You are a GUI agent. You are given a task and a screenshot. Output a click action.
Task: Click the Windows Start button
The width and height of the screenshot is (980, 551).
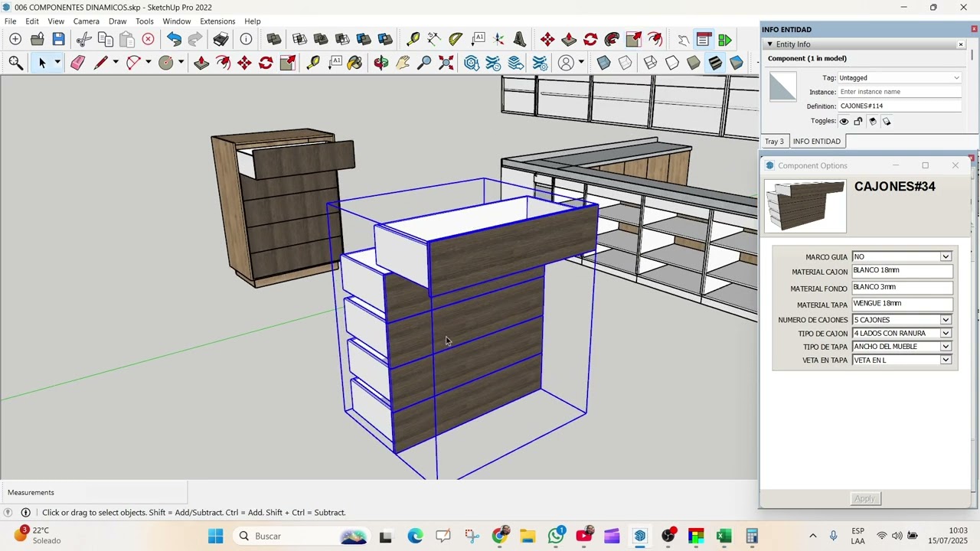215,536
